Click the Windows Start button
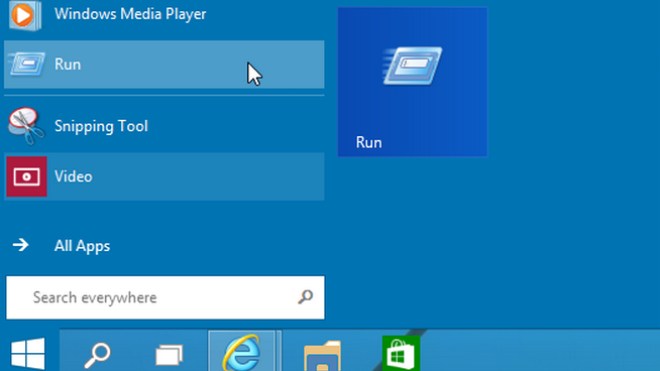This screenshot has width=660, height=371. pos(28,353)
